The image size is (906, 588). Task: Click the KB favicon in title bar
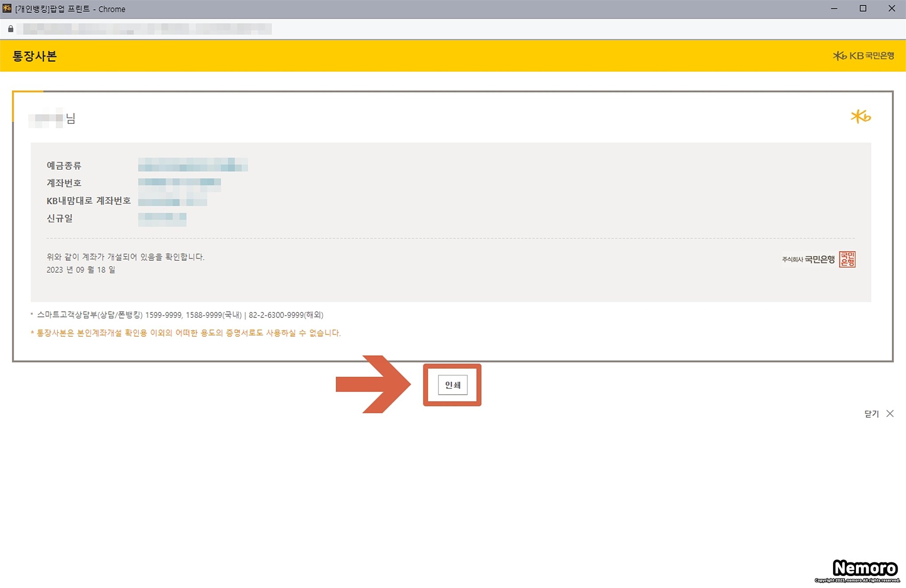(x=7, y=8)
